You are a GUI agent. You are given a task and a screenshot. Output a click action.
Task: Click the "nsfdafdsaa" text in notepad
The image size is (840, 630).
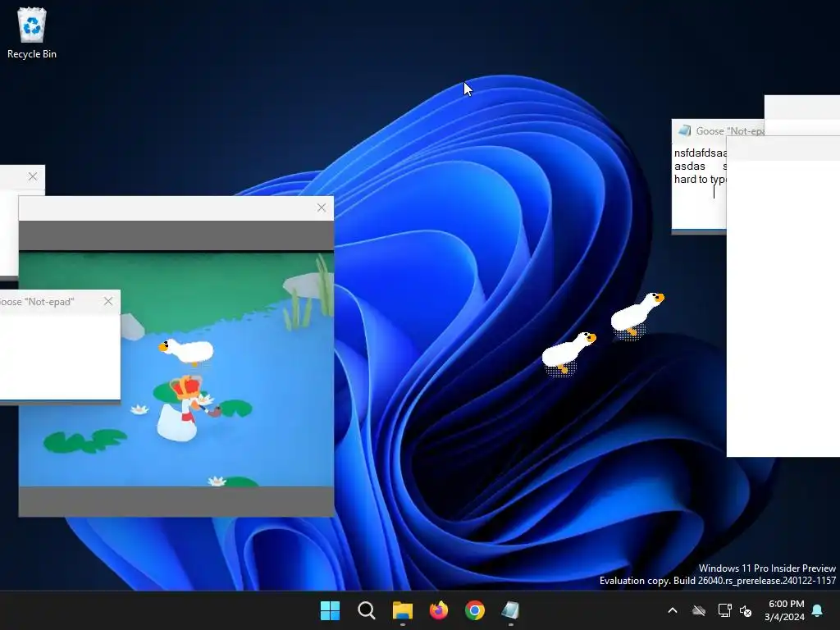coord(701,153)
